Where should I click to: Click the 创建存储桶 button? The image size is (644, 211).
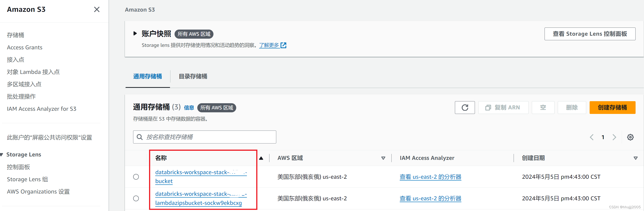(612, 107)
